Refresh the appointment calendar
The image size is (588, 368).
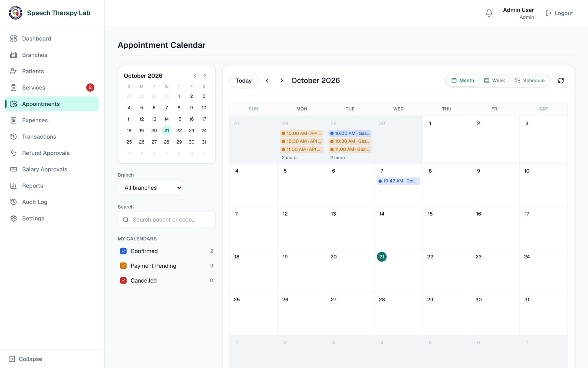coord(561,80)
